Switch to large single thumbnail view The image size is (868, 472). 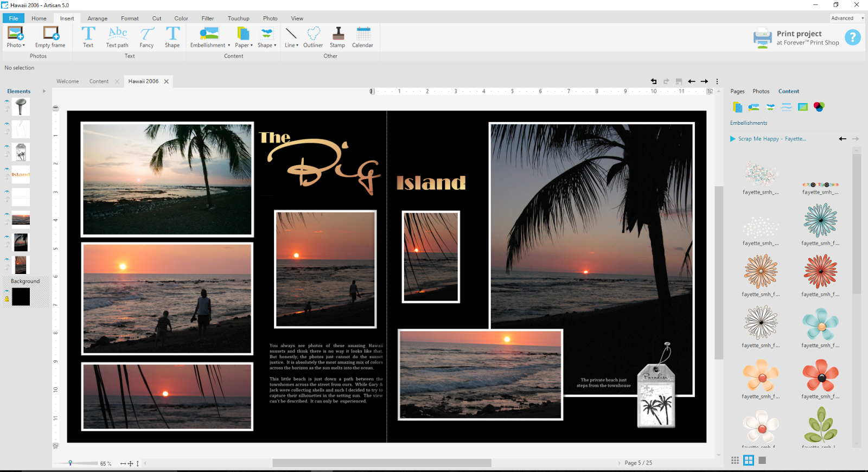[x=762, y=460]
